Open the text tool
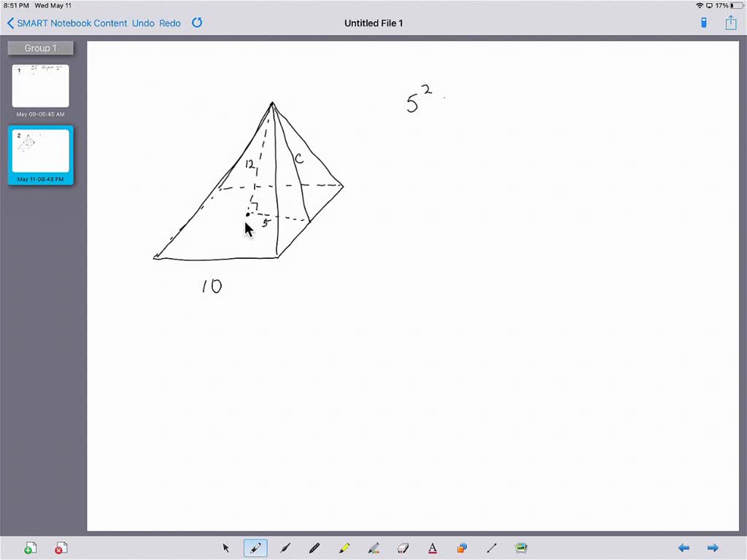Image resolution: width=747 pixels, height=560 pixels. coord(432,548)
